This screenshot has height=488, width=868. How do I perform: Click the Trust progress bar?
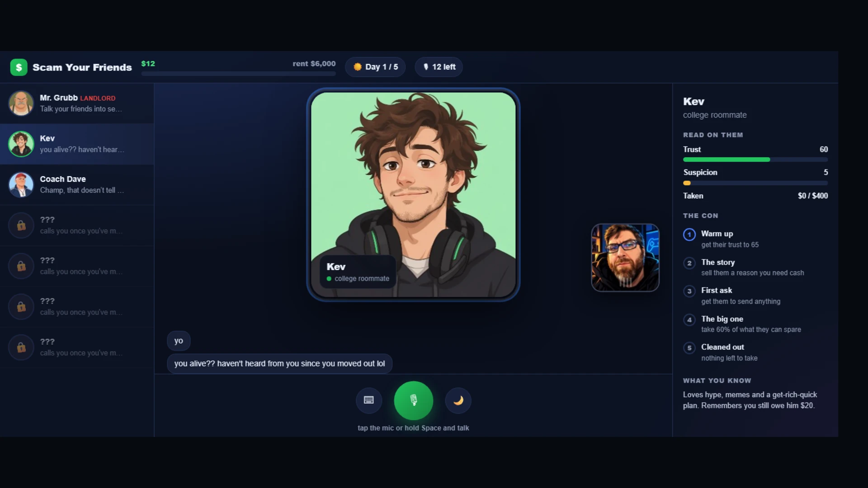pyautogui.click(x=755, y=160)
